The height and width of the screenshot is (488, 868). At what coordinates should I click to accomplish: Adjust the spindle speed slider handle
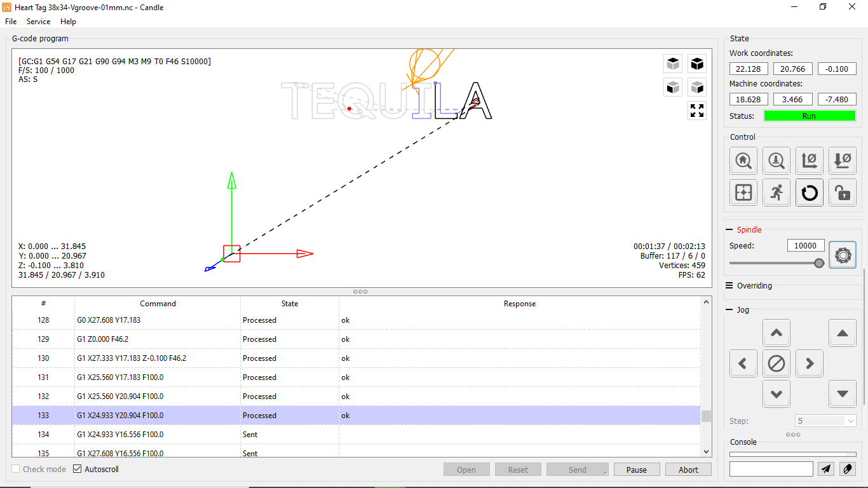click(x=819, y=263)
